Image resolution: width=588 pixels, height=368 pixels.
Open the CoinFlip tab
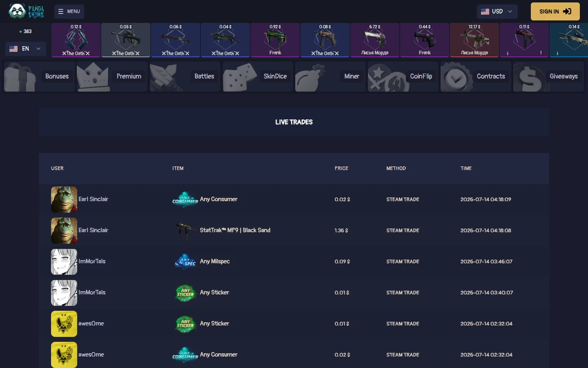click(403, 76)
